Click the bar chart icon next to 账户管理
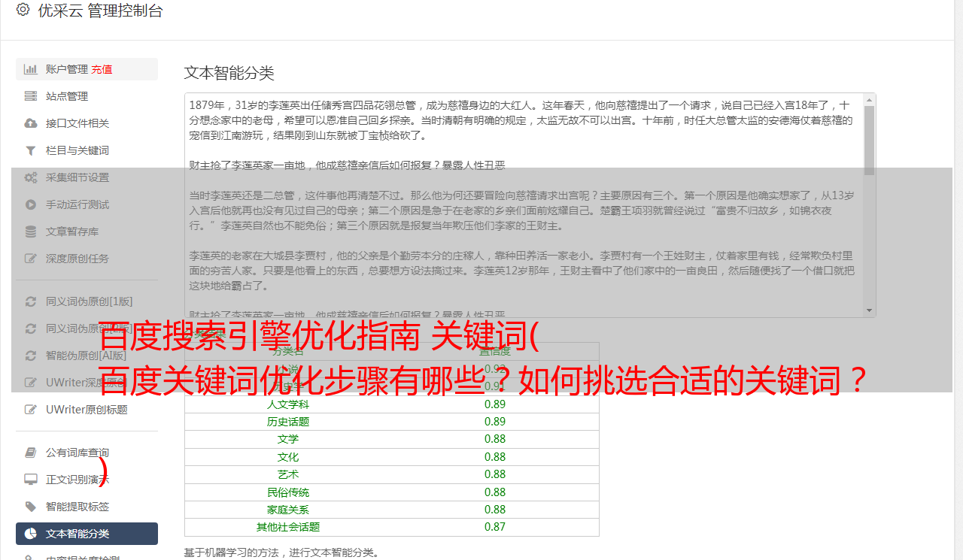 31,69
